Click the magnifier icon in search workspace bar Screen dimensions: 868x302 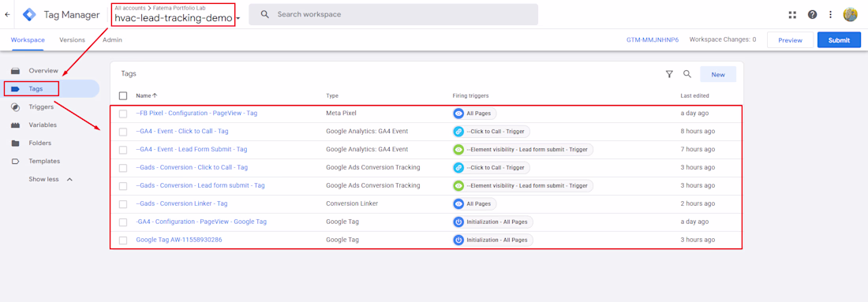click(265, 14)
